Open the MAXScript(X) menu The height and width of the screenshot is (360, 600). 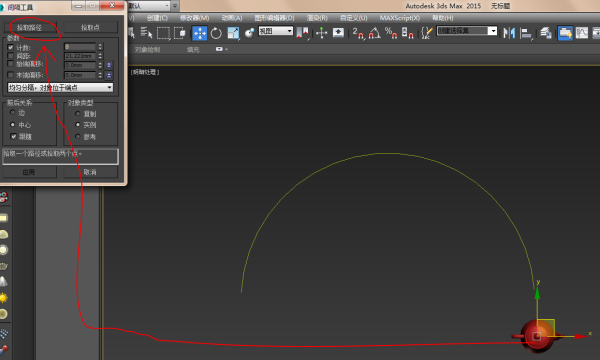[399, 18]
